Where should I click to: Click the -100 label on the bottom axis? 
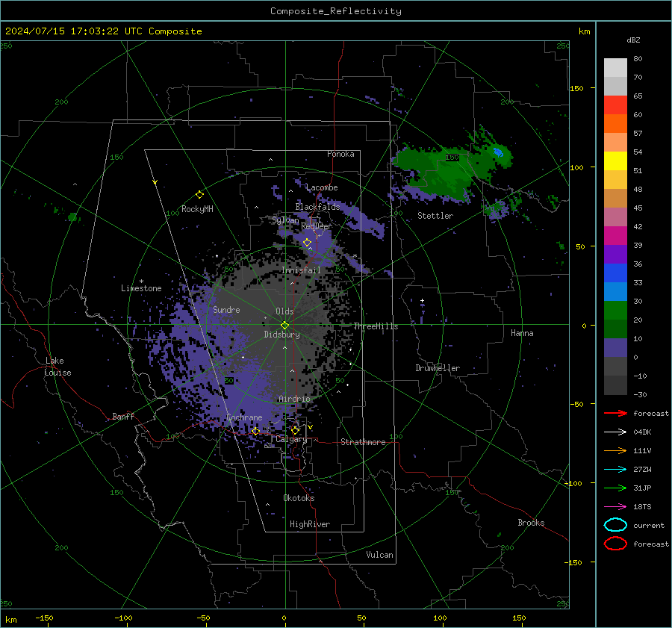click(x=123, y=618)
